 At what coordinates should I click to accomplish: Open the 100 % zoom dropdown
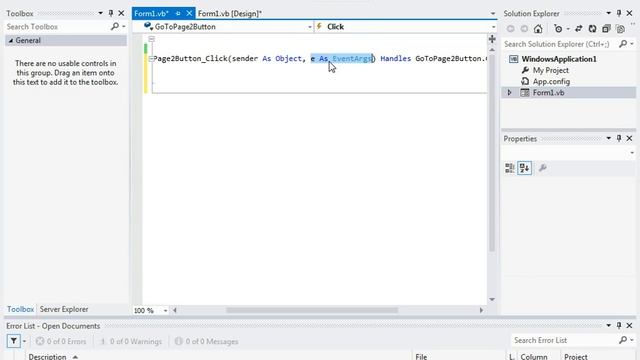coord(165,311)
